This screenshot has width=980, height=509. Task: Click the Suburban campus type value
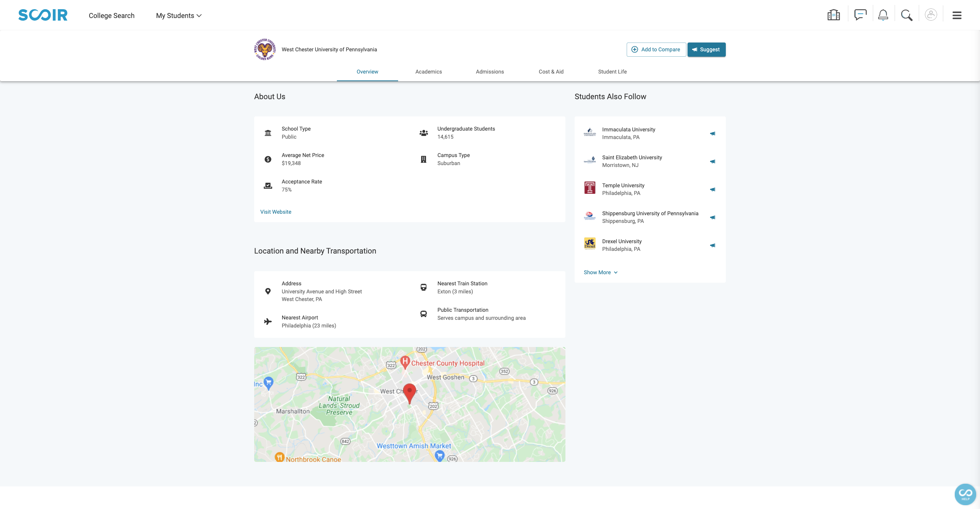click(x=449, y=163)
